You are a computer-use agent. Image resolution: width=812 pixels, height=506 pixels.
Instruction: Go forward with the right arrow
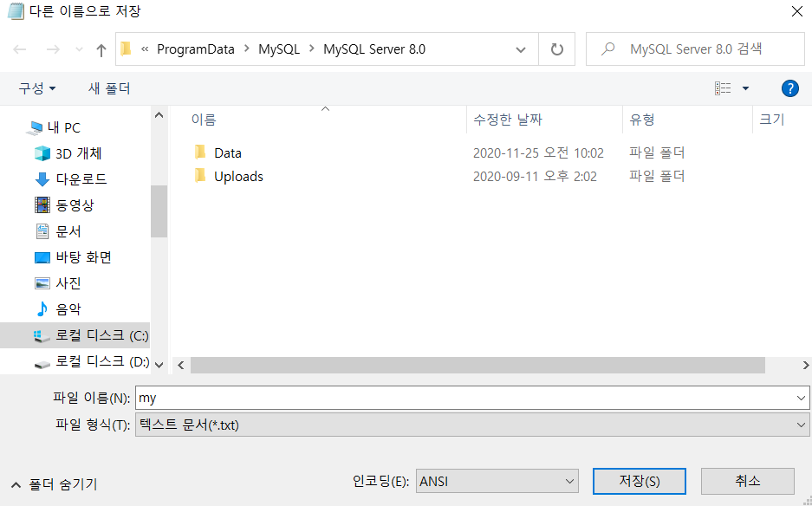click(x=53, y=49)
